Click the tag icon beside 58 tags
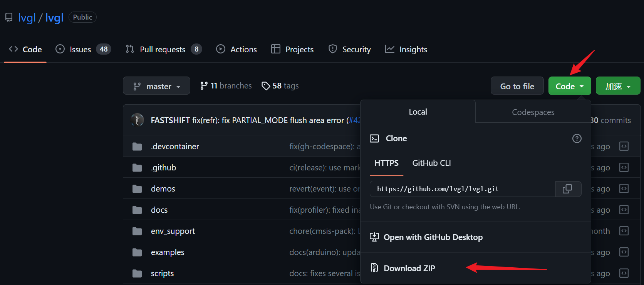Screen dimensions: 644x285 (x=265, y=86)
